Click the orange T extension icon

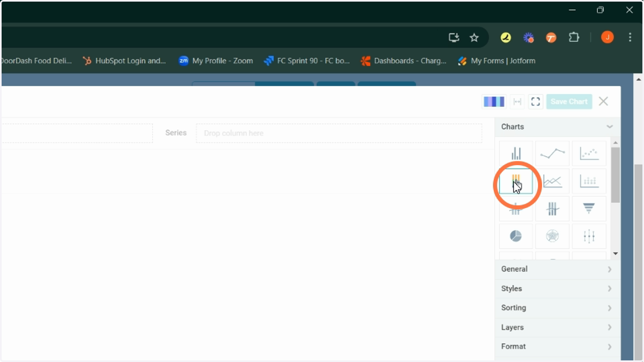pos(551,38)
